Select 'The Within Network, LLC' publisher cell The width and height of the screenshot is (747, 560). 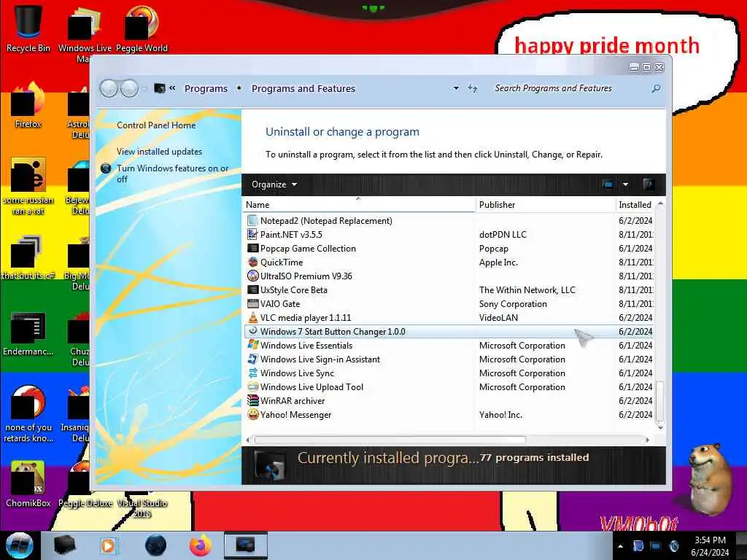[x=527, y=290]
